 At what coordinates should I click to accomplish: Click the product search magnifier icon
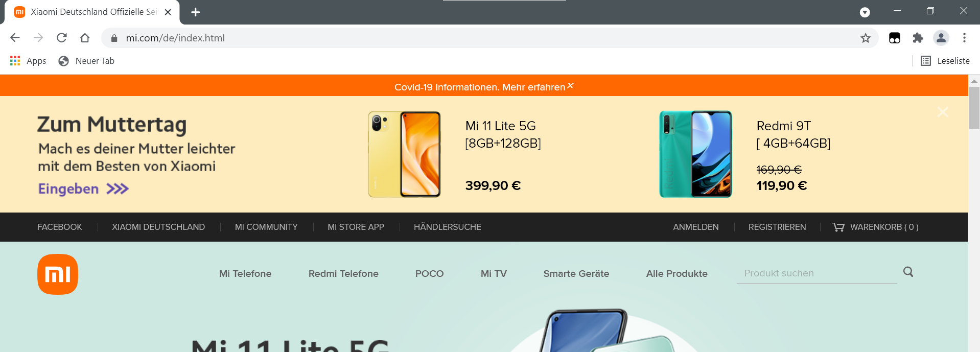pyautogui.click(x=908, y=272)
